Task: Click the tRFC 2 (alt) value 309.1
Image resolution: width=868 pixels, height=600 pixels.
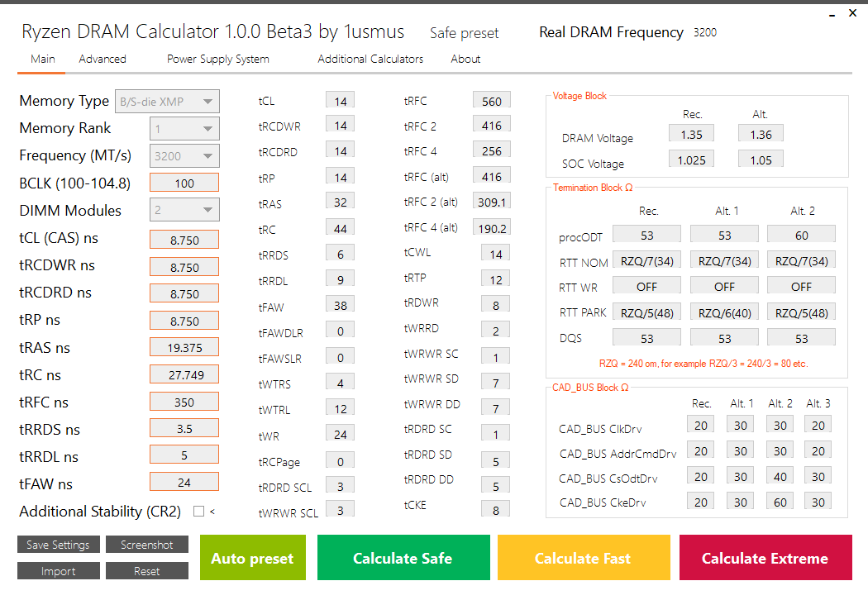Action: (492, 202)
